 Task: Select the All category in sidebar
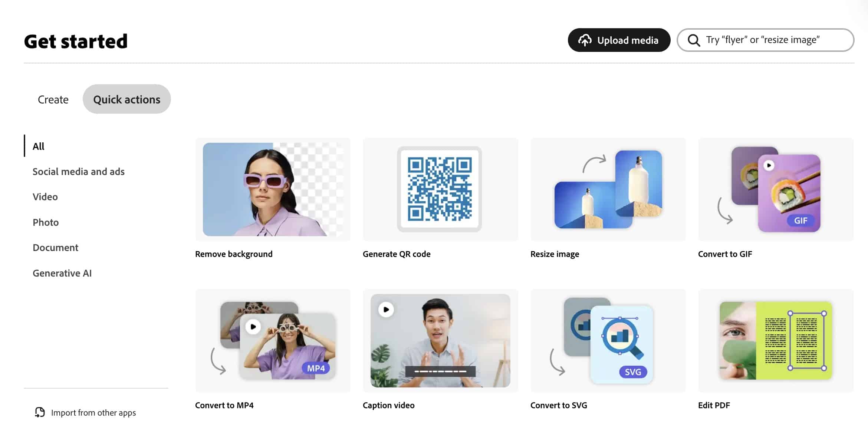pyautogui.click(x=38, y=146)
